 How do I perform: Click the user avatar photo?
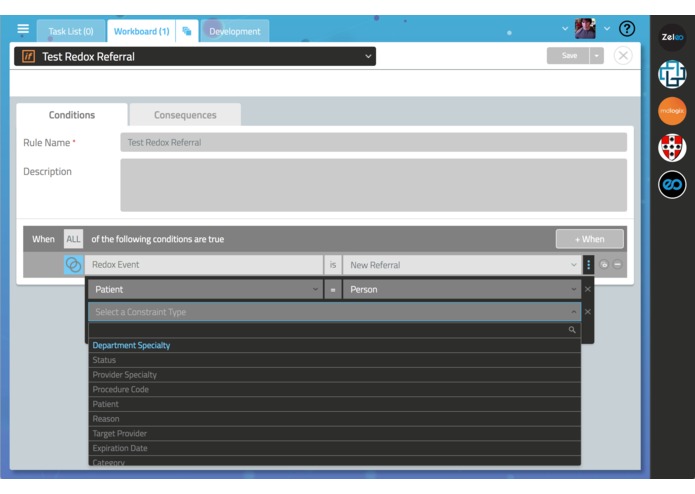585,29
